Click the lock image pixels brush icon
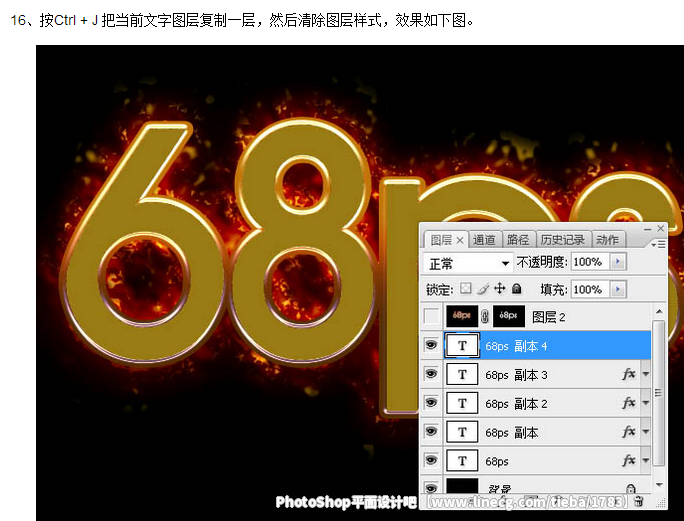Image resolution: width=684 pixels, height=521 pixels. (482, 289)
